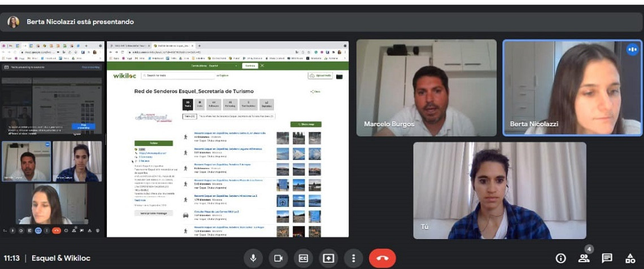Click the reload button in the shared browser
Image resolution: width=644 pixels, height=269 pixels.
[x=123, y=52]
